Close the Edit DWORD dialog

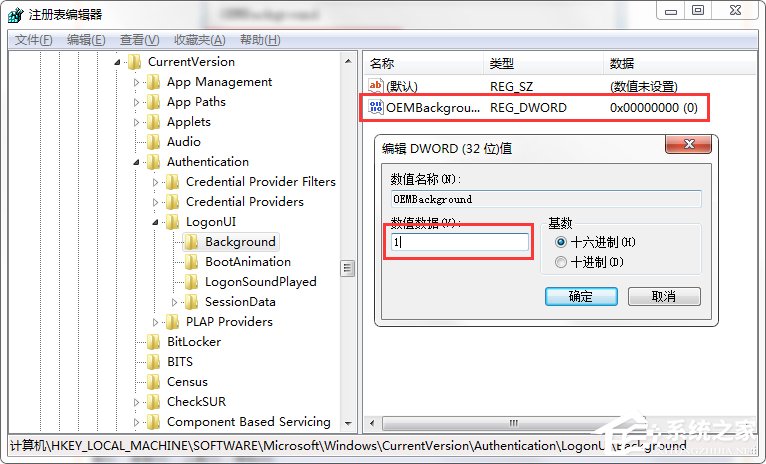click(x=689, y=144)
